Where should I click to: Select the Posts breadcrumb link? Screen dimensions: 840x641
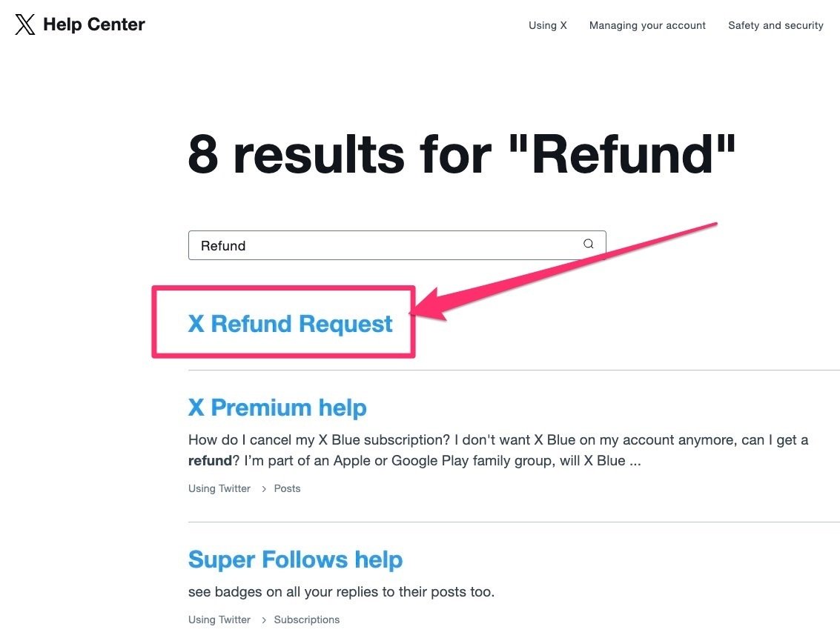click(287, 489)
